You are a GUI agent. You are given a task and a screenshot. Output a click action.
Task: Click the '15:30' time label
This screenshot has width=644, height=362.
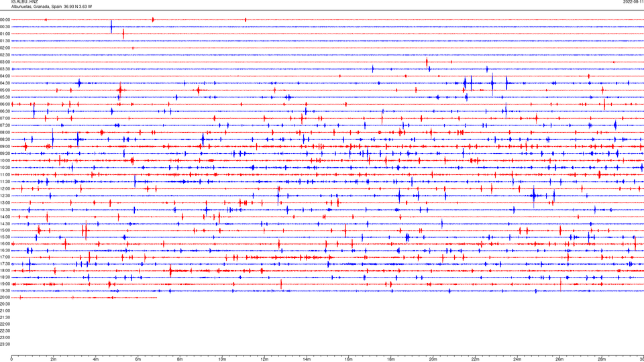coord(5,237)
